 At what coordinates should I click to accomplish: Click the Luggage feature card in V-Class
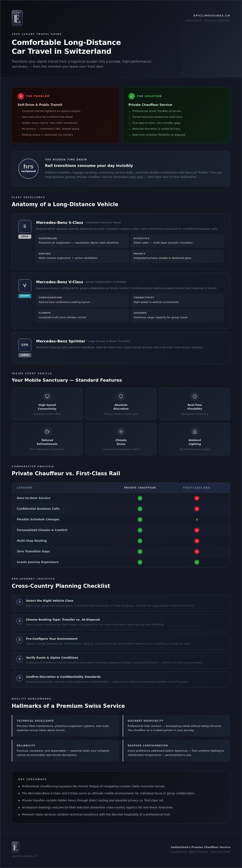pos(177,315)
